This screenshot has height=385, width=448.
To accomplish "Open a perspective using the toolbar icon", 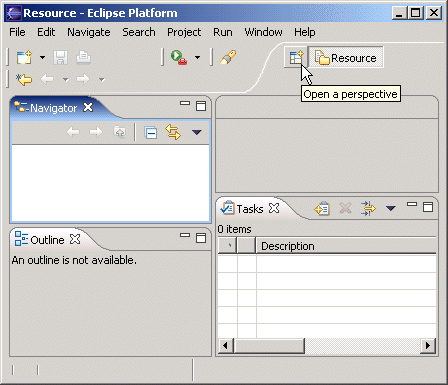I will pos(296,57).
